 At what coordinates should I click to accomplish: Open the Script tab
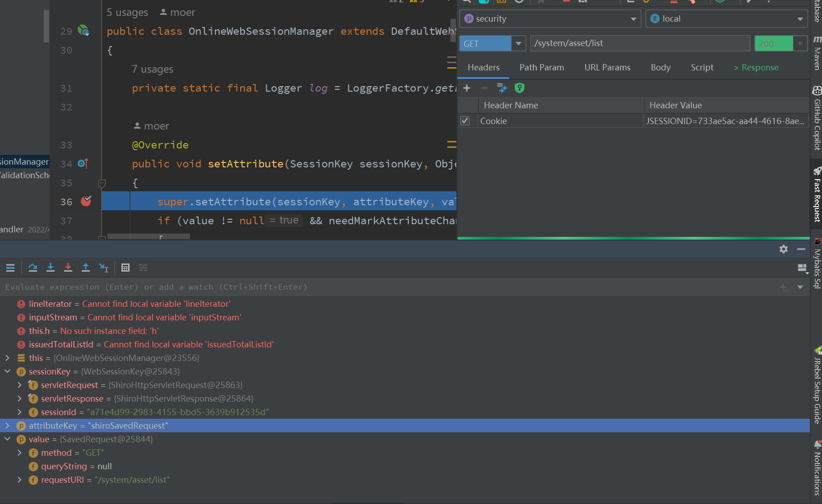click(x=702, y=67)
